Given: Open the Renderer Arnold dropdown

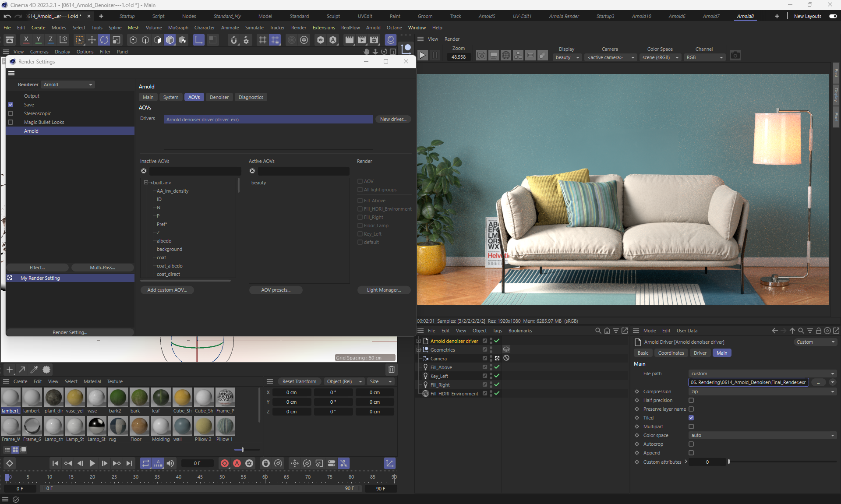Looking at the screenshot, I should 68,85.
